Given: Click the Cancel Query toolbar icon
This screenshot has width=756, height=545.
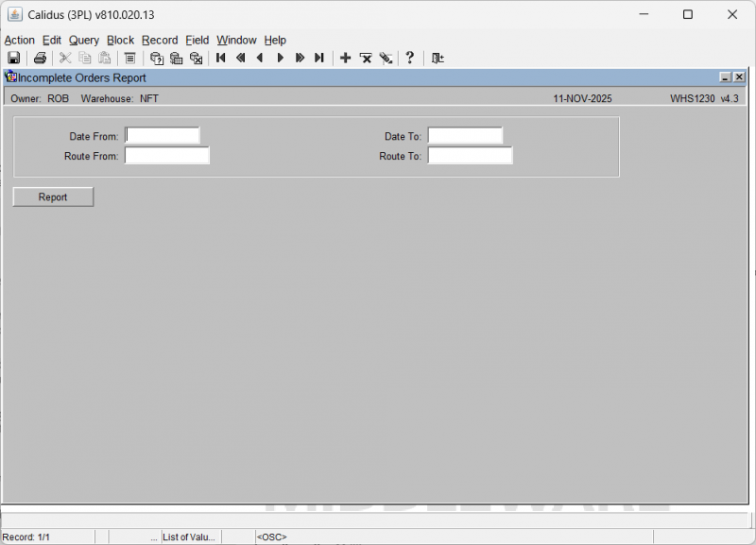Looking at the screenshot, I should [196, 59].
